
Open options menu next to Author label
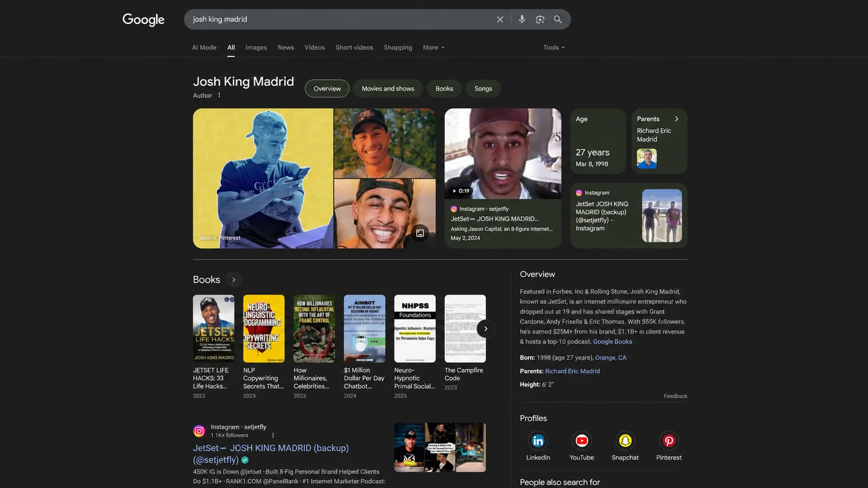(219, 95)
